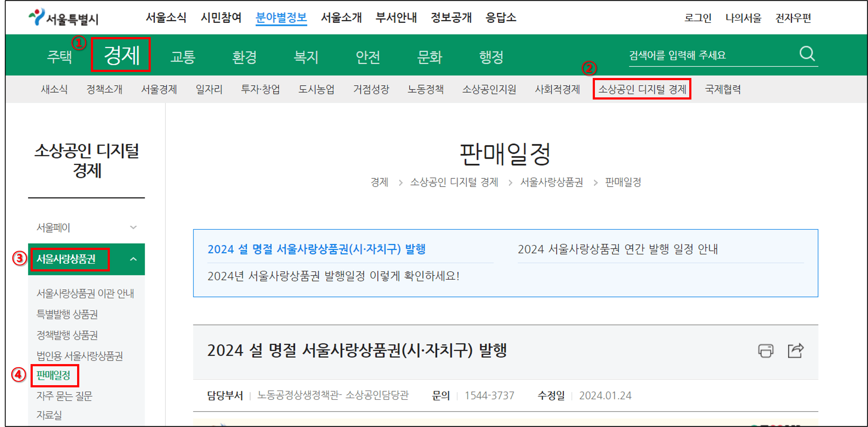868x427 pixels.
Task: Click the 2024 설 명절 서울사랑상품권 발행 link
Action: point(316,249)
